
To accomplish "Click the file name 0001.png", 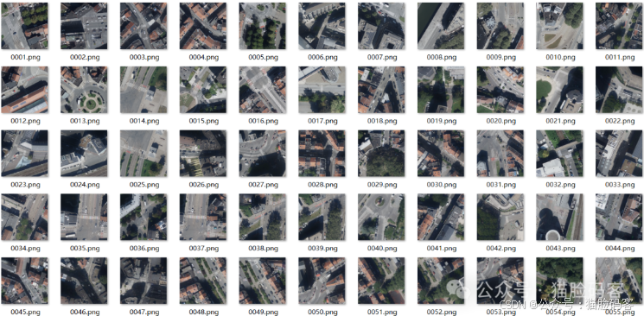I will tap(25, 58).
